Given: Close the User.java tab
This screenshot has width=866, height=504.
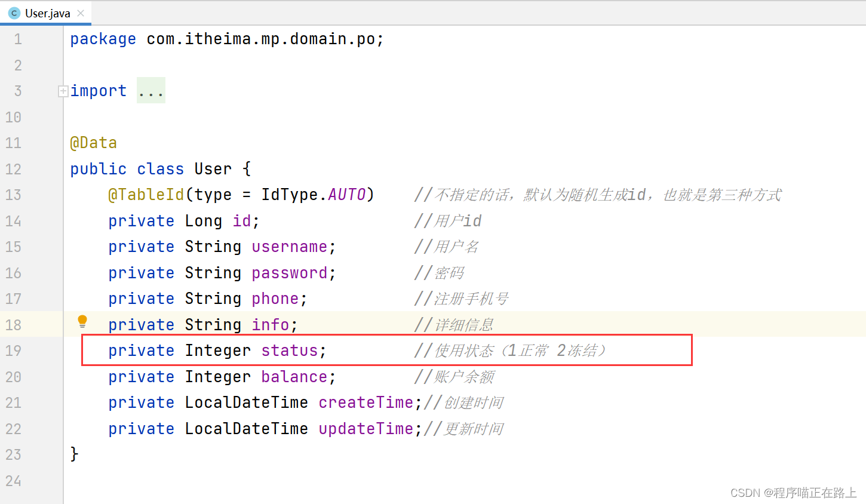Looking at the screenshot, I should point(81,13).
